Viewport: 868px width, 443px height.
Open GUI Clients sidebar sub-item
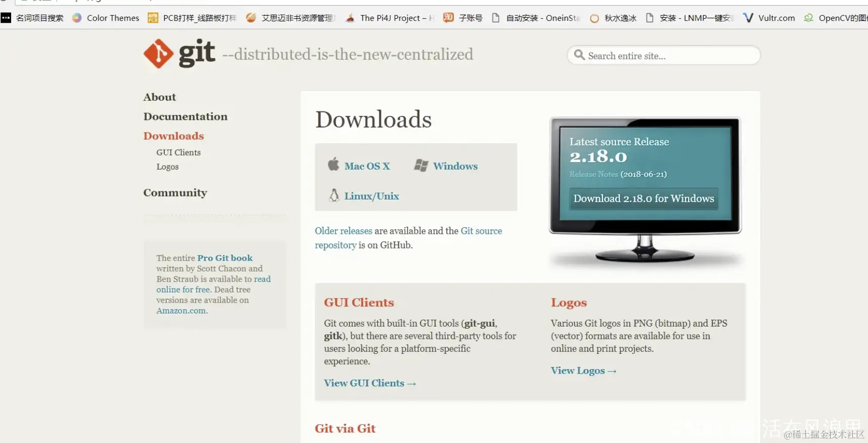[x=178, y=152]
